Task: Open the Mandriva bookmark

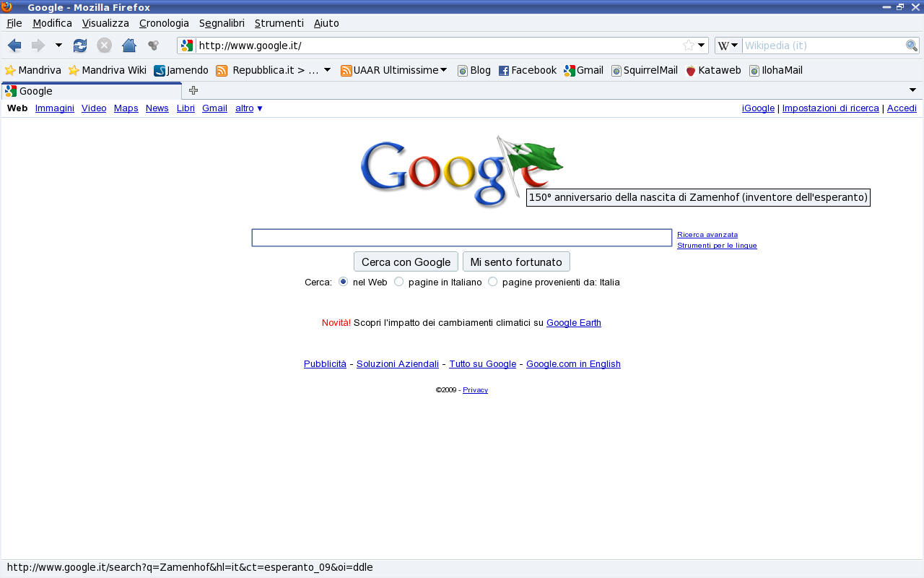Action: point(33,70)
